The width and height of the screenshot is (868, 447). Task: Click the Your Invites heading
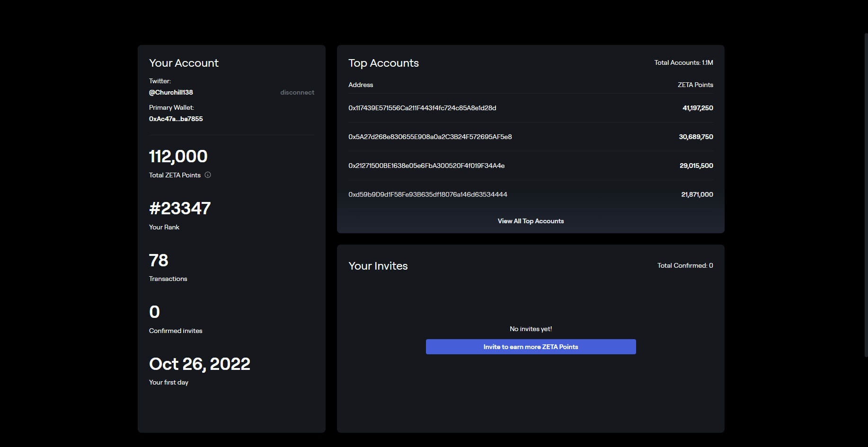378,266
